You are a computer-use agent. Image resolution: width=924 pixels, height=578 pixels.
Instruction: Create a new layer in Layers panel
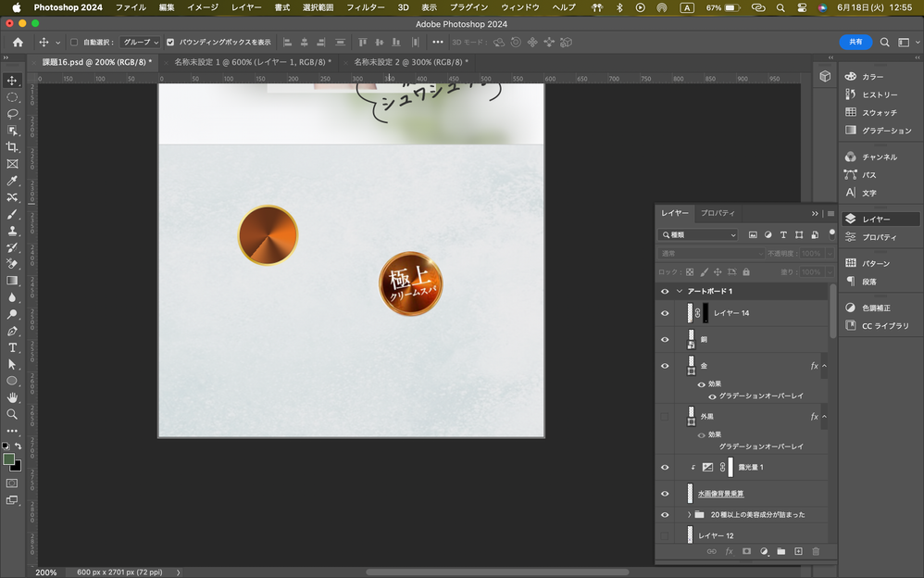click(x=798, y=551)
